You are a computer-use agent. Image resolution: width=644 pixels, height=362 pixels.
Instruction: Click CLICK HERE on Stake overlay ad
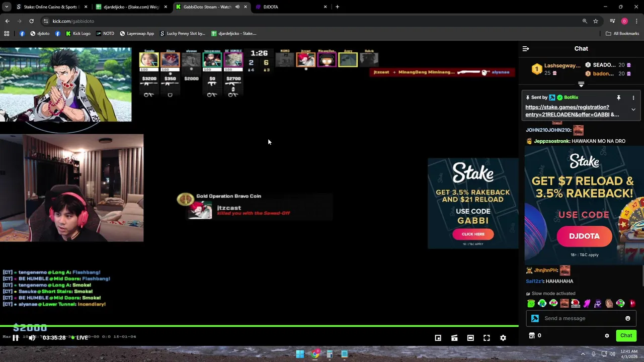[x=473, y=234]
